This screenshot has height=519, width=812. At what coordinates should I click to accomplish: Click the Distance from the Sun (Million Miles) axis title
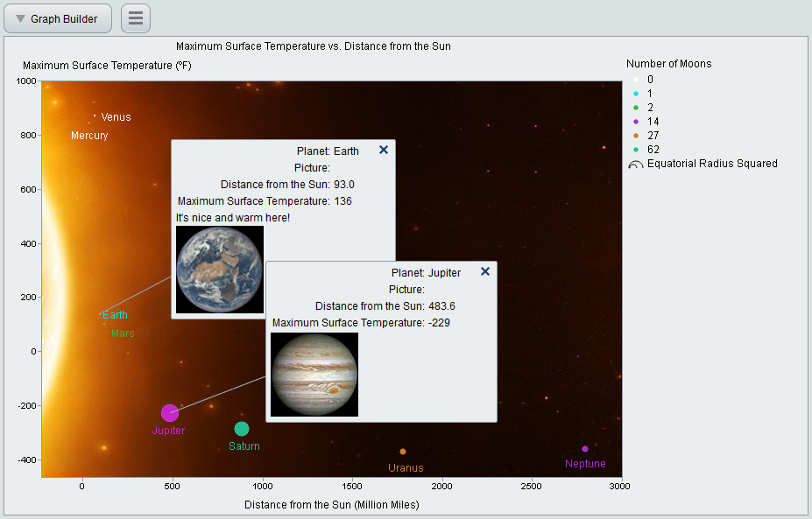(x=331, y=504)
